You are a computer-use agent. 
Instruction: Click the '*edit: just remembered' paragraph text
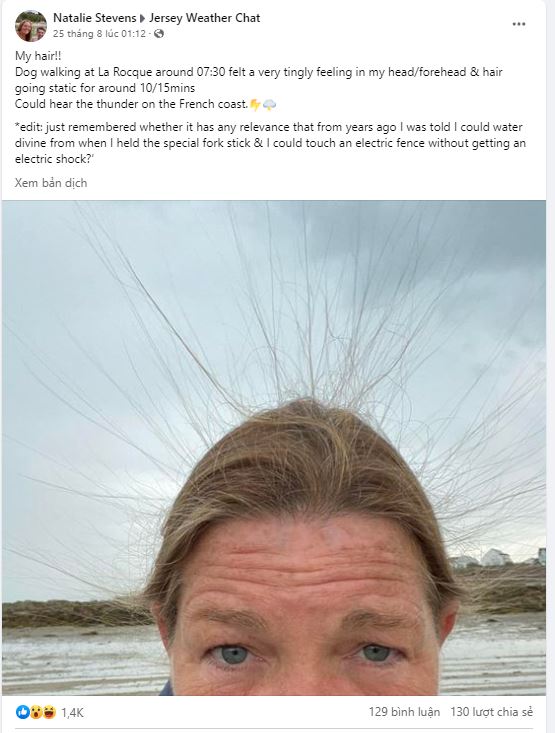coord(270,143)
